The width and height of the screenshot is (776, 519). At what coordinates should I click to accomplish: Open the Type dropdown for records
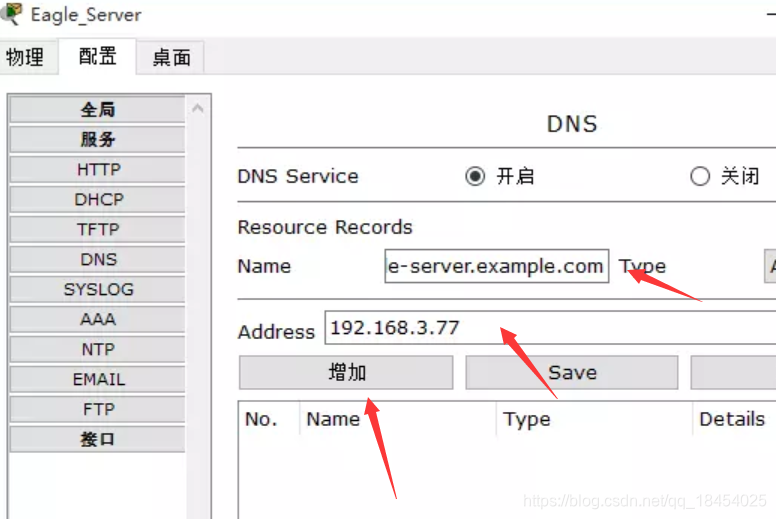pos(770,266)
